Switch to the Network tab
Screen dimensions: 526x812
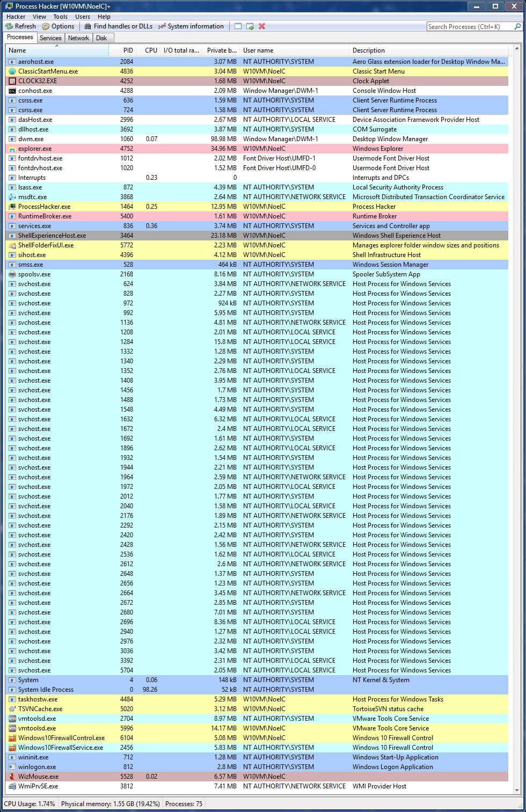[78, 38]
